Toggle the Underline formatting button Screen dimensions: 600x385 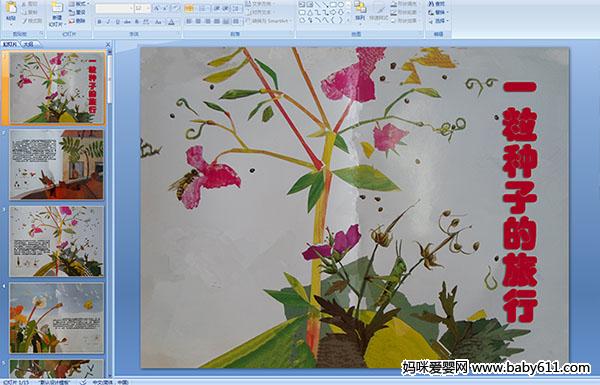(117, 22)
